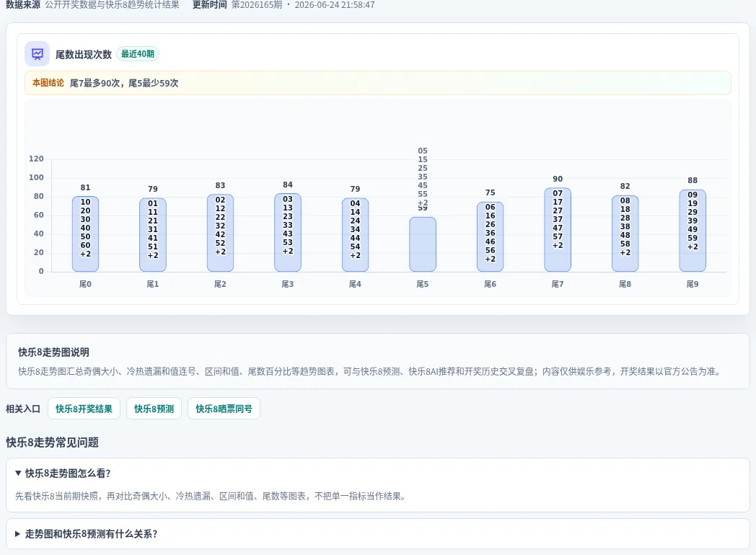This screenshot has height=555, width=756.
Task: Click the 尾3 bar in the chart
Action: coord(288,232)
